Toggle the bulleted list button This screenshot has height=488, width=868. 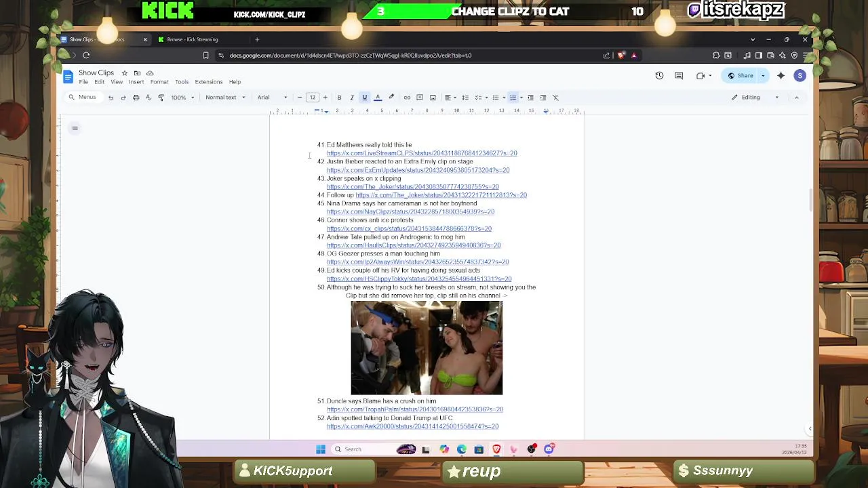pos(495,98)
